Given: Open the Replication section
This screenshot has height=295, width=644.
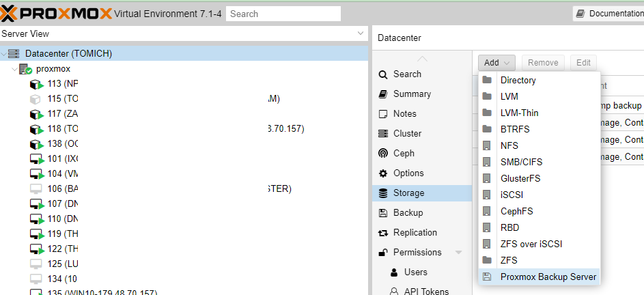Looking at the screenshot, I should click(x=422, y=233).
